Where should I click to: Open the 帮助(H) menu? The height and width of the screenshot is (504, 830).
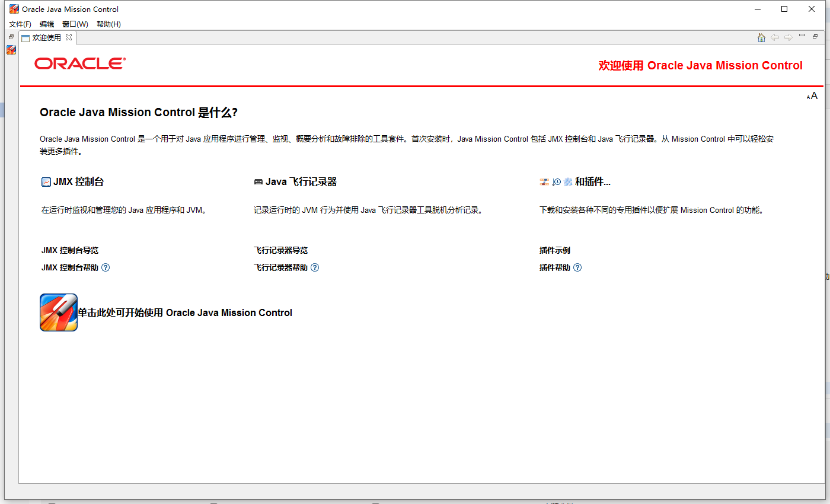pyautogui.click(x=108, y=24)
